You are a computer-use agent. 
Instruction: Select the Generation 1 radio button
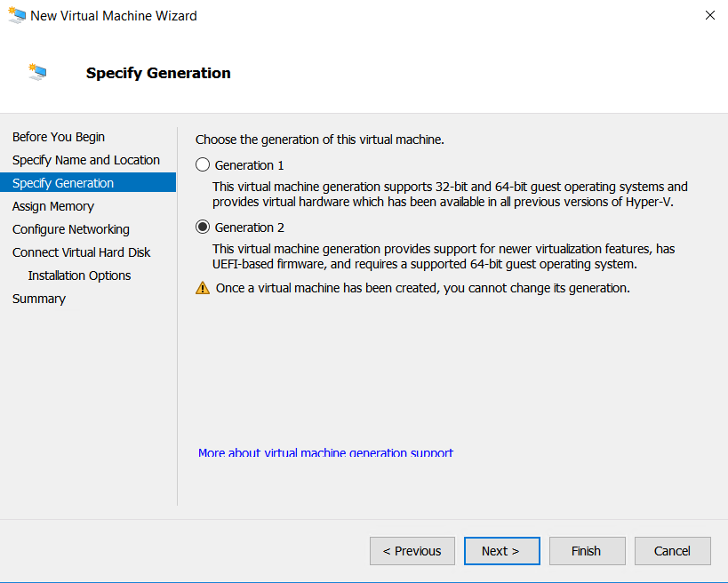(203, 165)
